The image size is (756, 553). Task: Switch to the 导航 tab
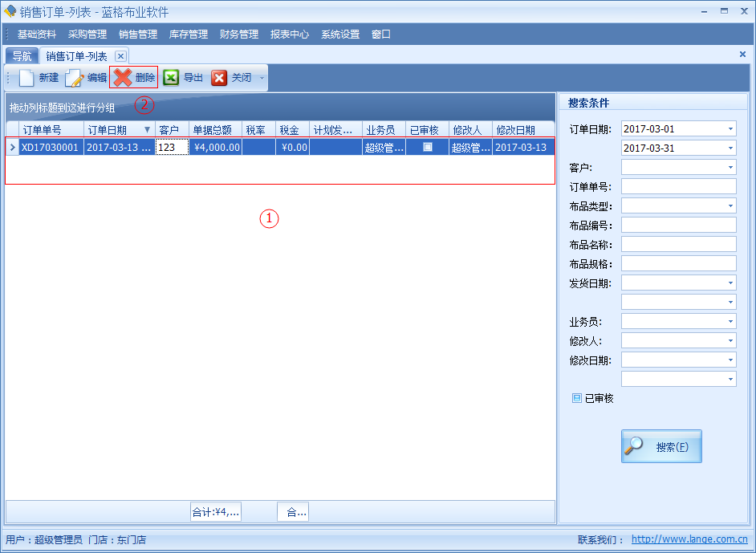[22, 56]
